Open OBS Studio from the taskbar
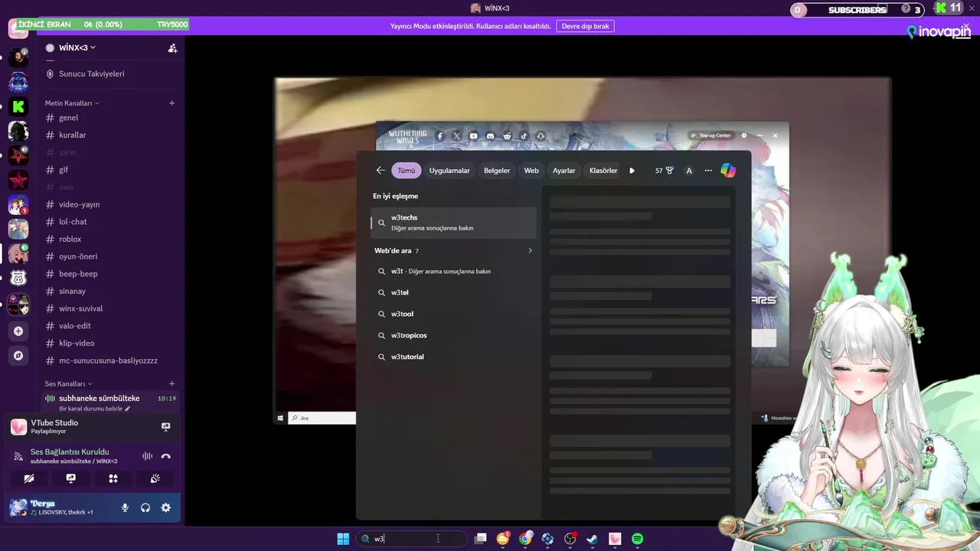Viewport: 980px width, 551px height. tap(570, 539)
